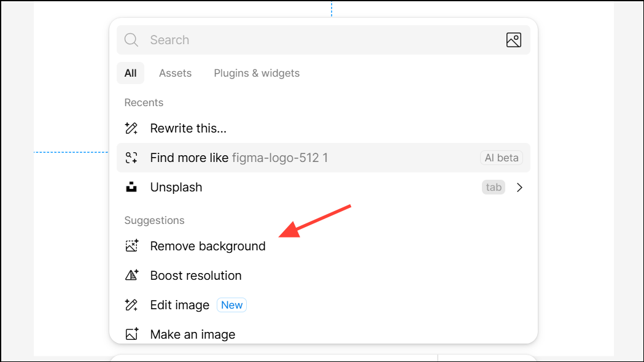The height and width of the screenshot is (362, 644).
Task: Click the tab shortcut badge on Unsplash
Action: pos(493,187)
